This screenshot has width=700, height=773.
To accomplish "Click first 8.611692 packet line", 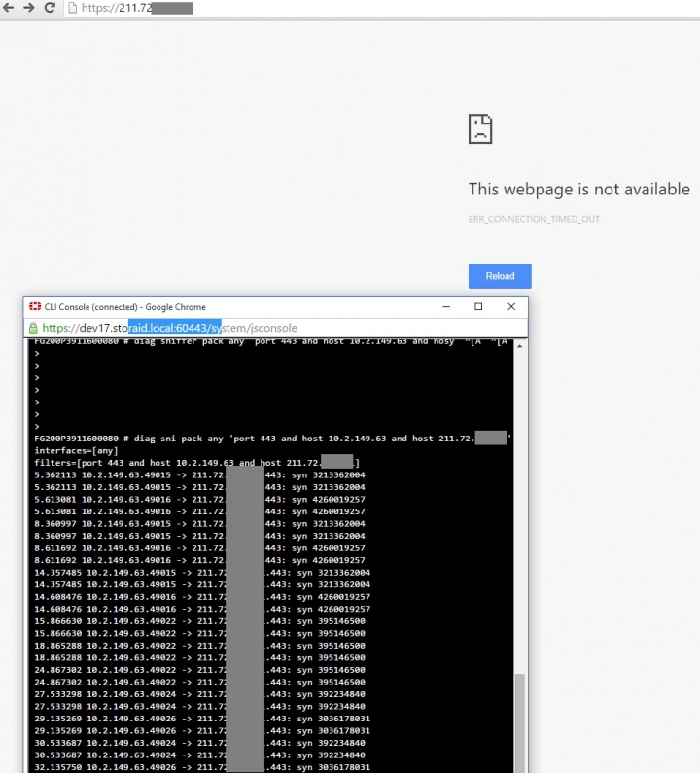I will coord(199,548).
